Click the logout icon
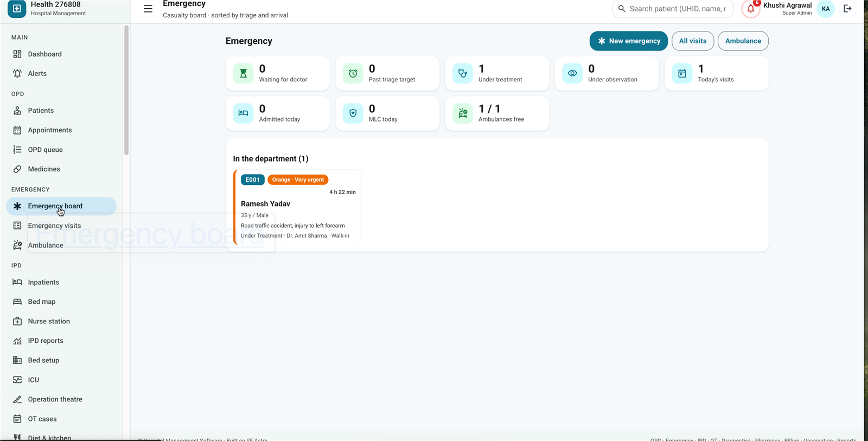 [x=847, y=9]
